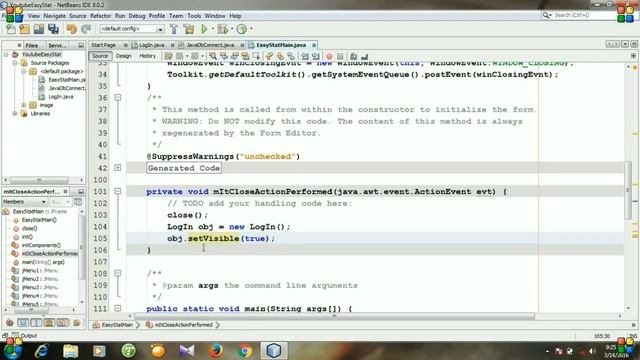Expand the Libraries node
640x360 pixels.
coord(15,113)
